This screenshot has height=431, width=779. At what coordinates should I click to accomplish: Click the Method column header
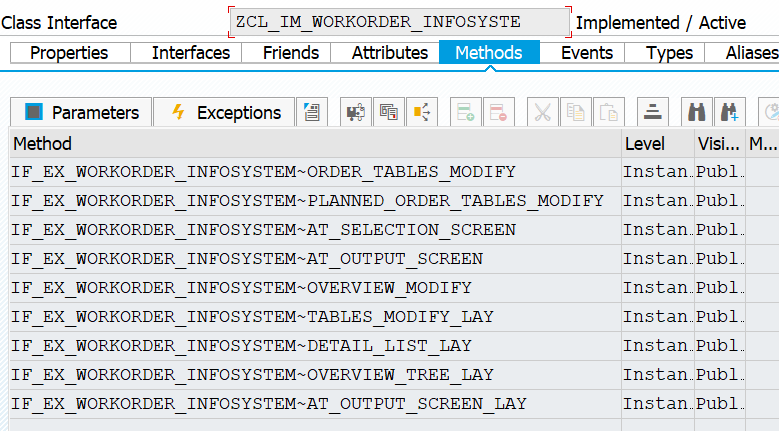point(315,144)
